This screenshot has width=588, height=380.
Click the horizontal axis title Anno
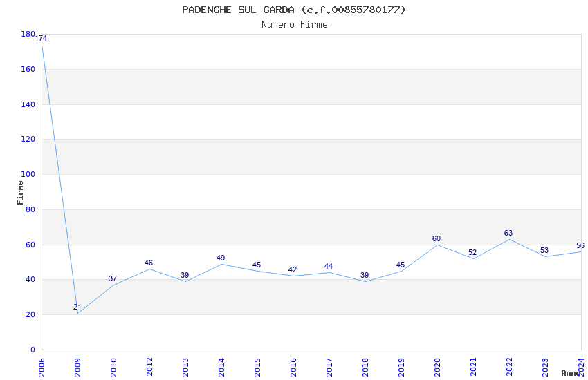[571, 373]
